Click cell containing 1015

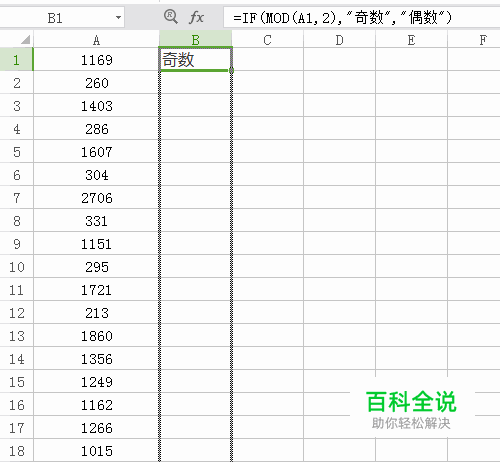[96, 450]
